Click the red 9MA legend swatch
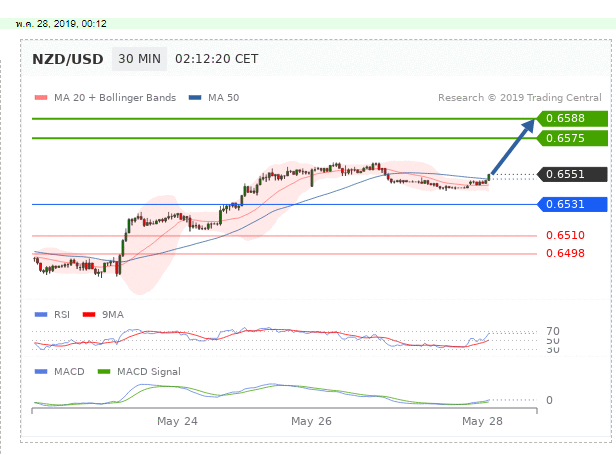This screenshot has height=455, width=616. pos(89,314)
